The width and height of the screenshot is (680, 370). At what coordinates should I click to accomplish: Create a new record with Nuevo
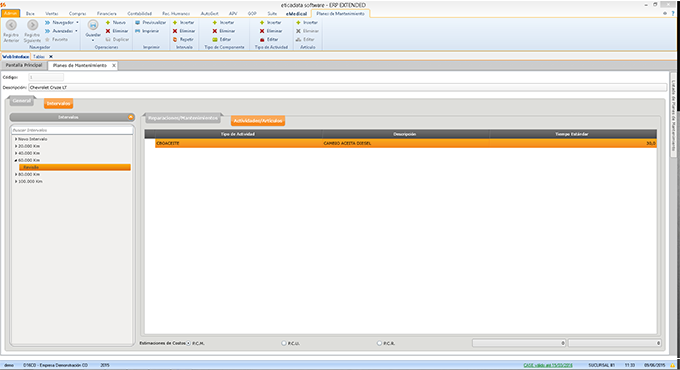[116, 23]
